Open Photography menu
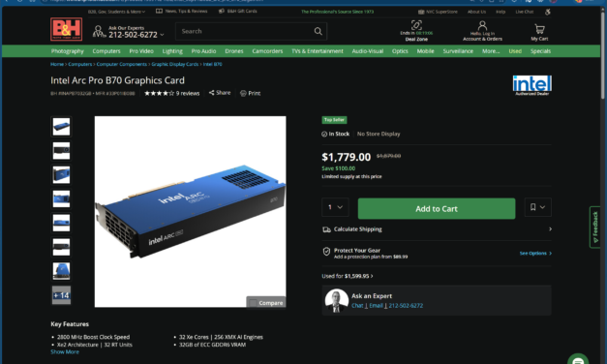Viewport: 607px width, 364px height. coord(68,51)
